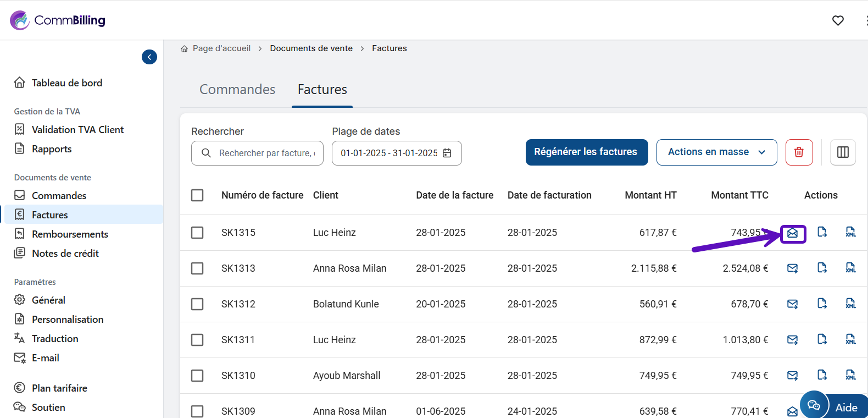The width and height of the screenshot is (868, 418).
Task: Open the Aide chat widget
Action: tap(834, 407)
